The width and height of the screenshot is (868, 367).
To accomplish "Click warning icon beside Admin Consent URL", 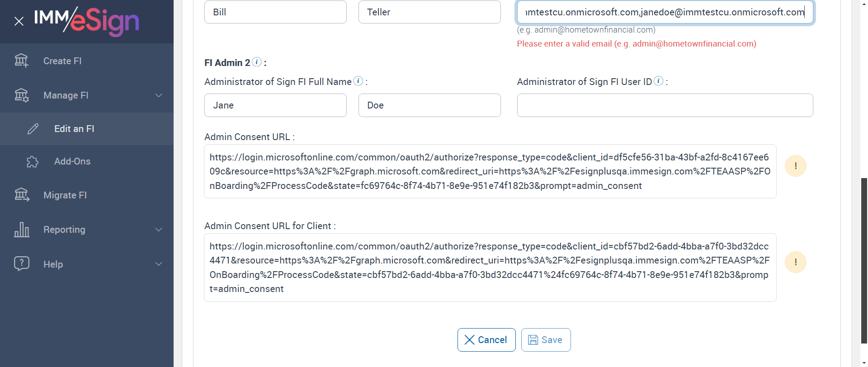I will coord(795,166).
